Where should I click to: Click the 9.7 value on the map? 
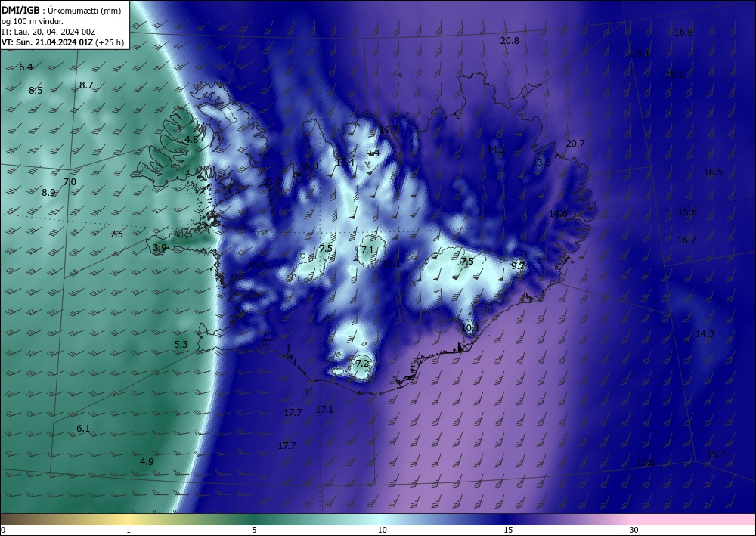[517, 265]
